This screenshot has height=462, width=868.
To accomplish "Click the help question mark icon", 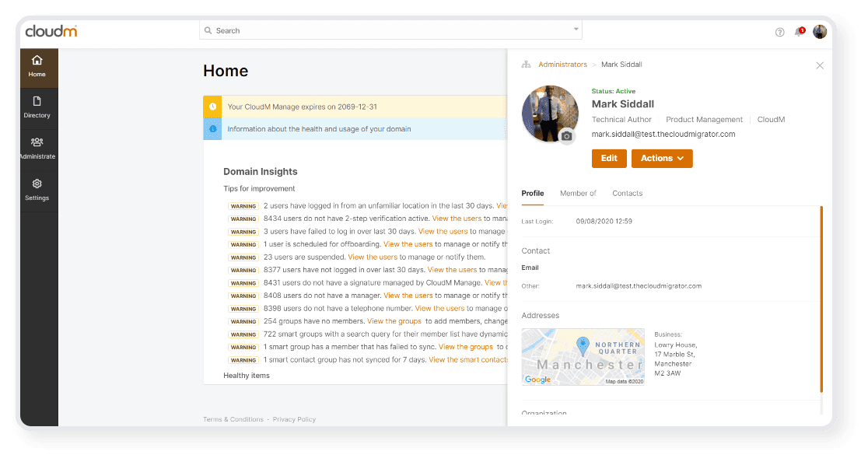I will pyautogui.click(x=779, y=32).
